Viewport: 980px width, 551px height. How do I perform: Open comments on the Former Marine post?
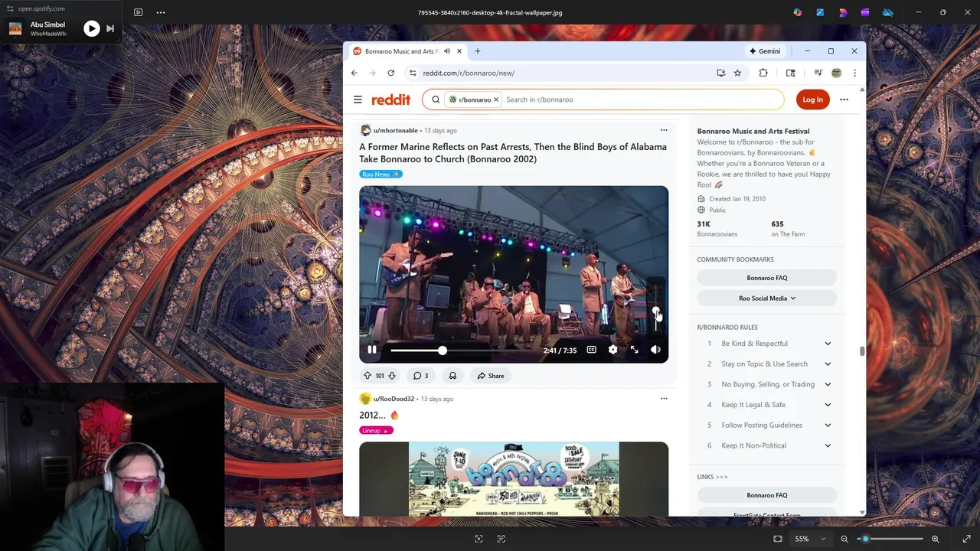coord(420,376)
